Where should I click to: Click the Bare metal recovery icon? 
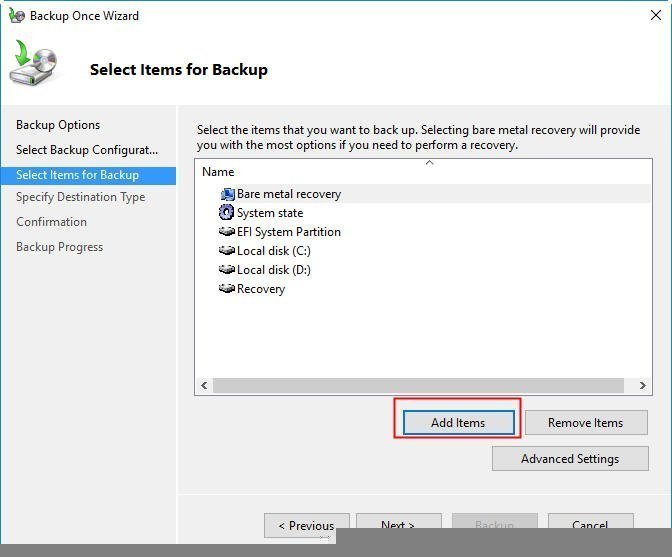click(x=227, y=194)
